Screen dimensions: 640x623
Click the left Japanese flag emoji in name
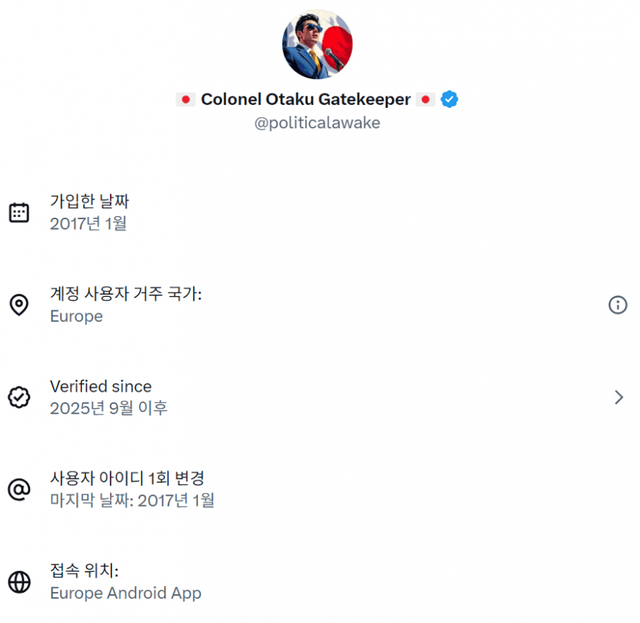pos(185,99)
